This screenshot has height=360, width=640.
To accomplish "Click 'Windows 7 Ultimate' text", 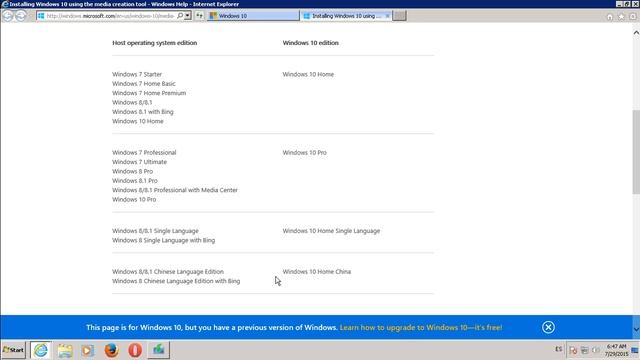I will (x=139, y=162).
